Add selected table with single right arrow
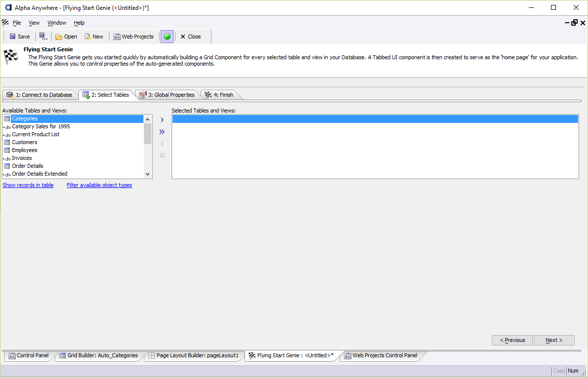The width and height of the screenshot is (588, 378). point(162,120)
